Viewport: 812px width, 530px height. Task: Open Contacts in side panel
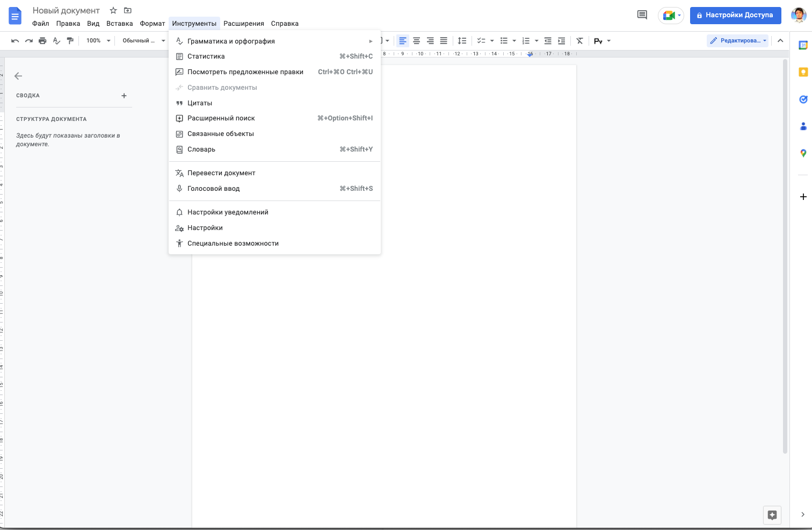(x=803, y=126)
